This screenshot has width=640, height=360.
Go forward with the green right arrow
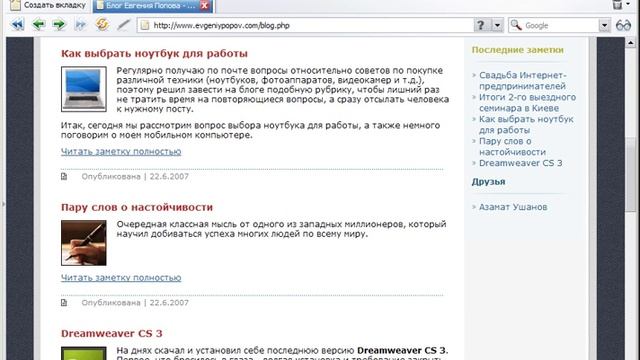point(59,25)
